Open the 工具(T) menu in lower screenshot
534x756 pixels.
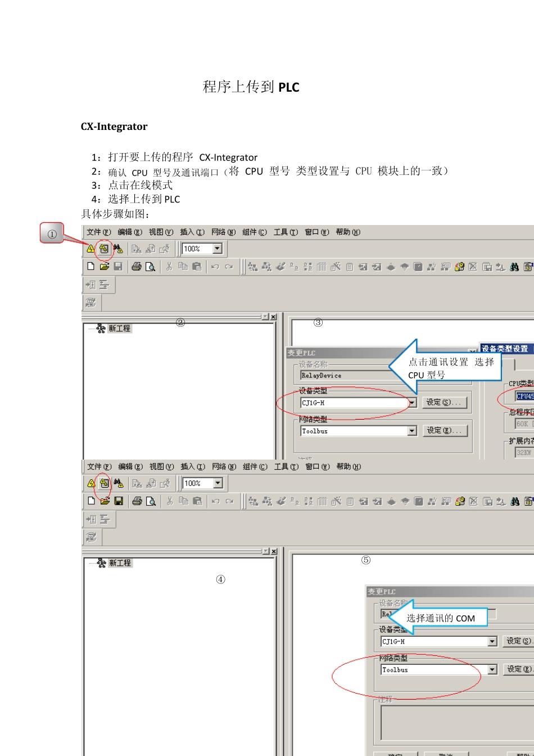(x=287, y=466)
